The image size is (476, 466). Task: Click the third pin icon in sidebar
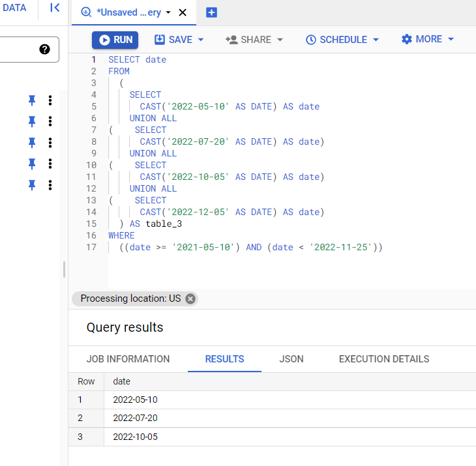[32, 143]
